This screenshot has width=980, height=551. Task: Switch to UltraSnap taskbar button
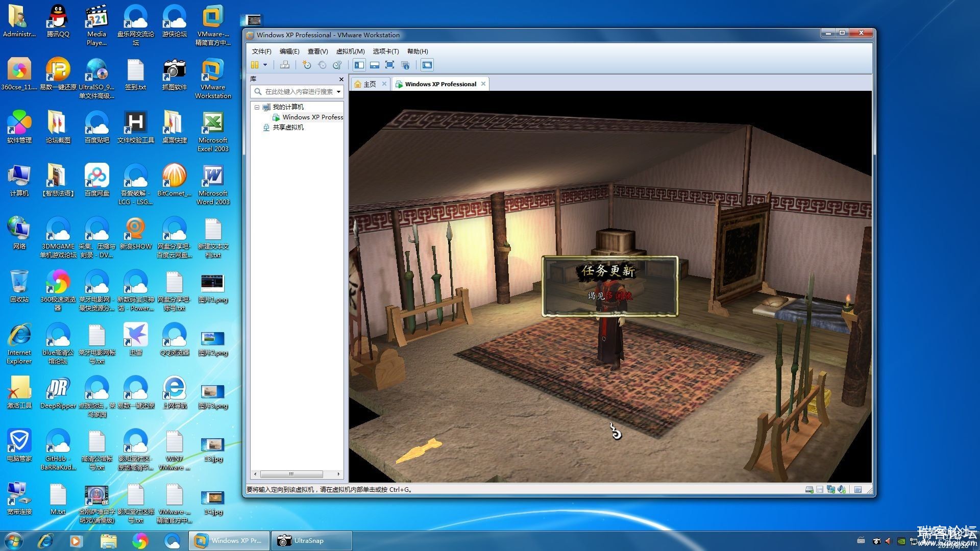pos(311,541)
